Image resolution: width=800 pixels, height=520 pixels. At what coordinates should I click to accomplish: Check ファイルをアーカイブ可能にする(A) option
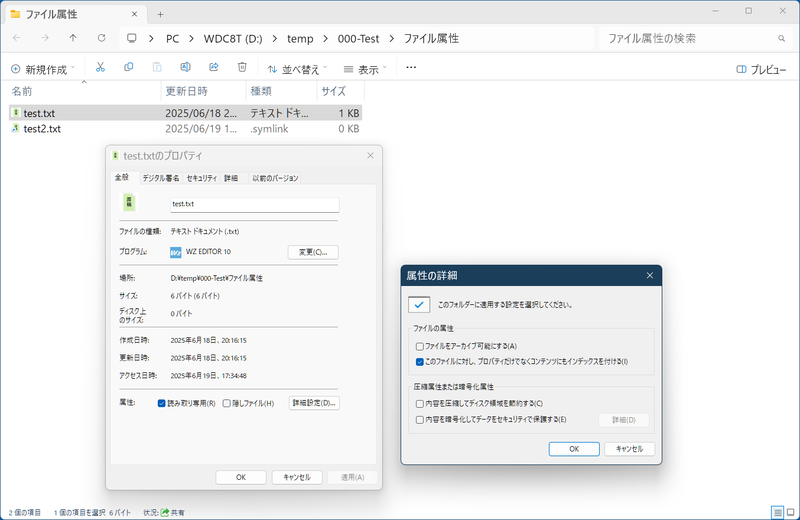point(419,346)
